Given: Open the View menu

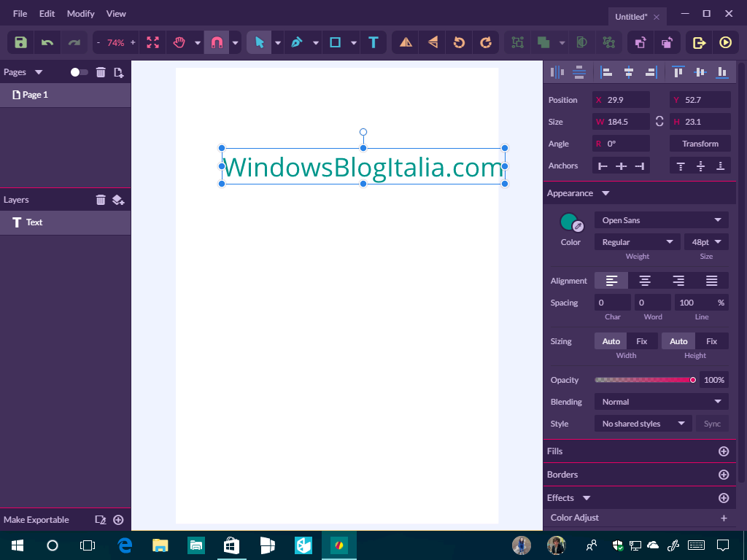Looking at the screenshot, I should pyautogui.click(x=116, y=13).
